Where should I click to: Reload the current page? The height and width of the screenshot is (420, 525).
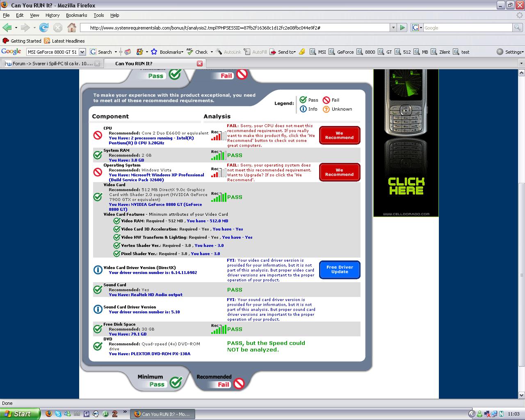coord(43,27)
